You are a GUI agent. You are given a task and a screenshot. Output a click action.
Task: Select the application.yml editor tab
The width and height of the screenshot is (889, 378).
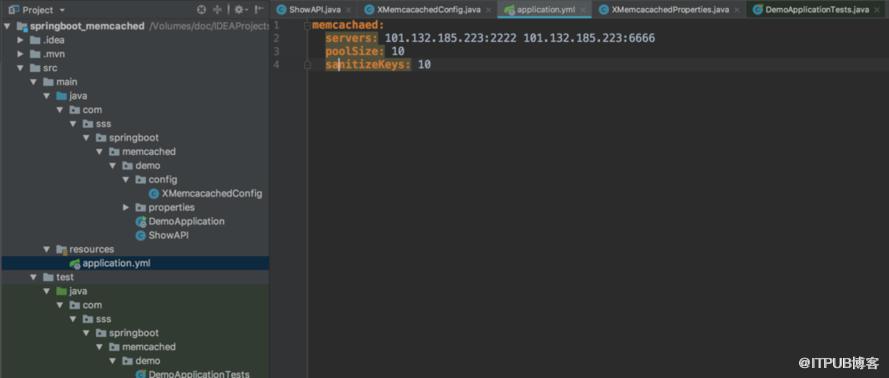(544, 10)
